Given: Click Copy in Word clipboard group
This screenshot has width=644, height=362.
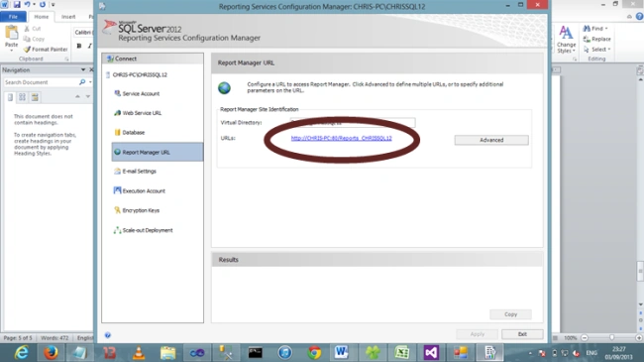Looking at the screenshot, I should 34,39.
